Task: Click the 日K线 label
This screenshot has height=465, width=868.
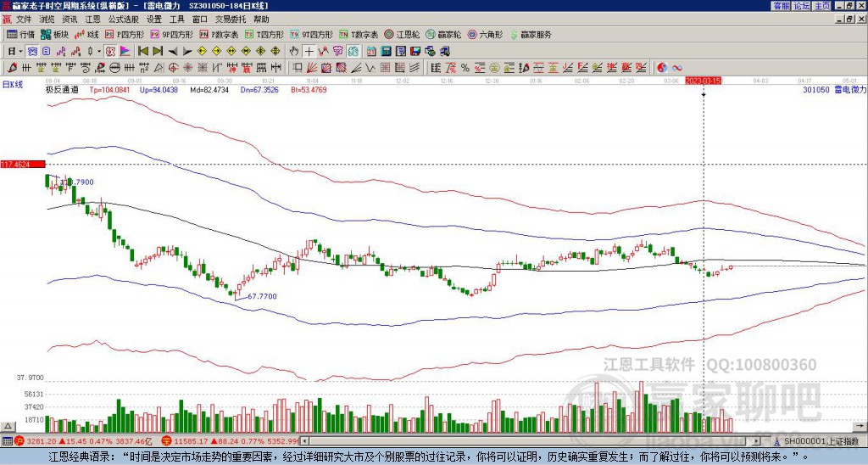Action: (13, 84)
